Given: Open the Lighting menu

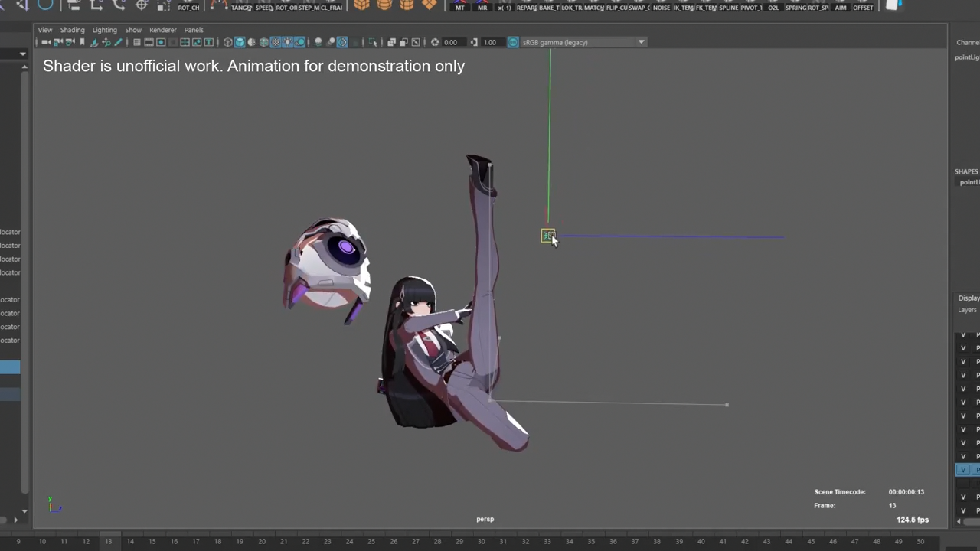Looking at the screenshot, I should click(x=105, y=30).
